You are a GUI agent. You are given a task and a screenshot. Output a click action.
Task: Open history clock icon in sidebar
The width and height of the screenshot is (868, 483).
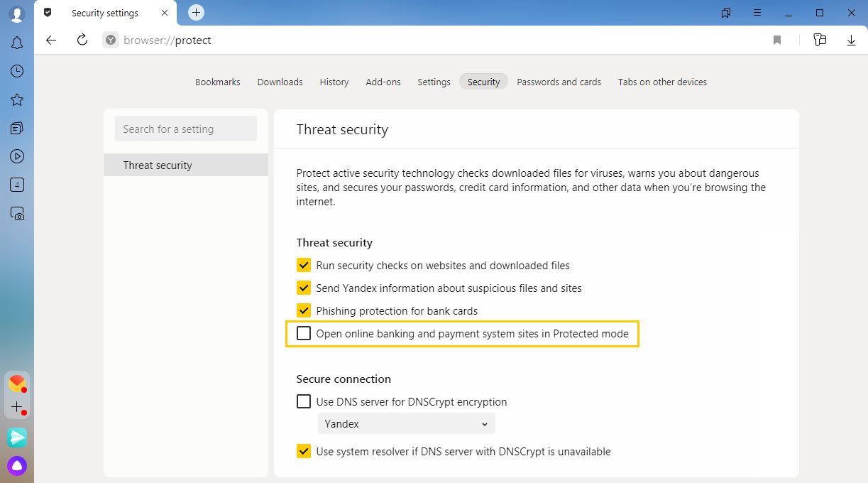(17, 71)
